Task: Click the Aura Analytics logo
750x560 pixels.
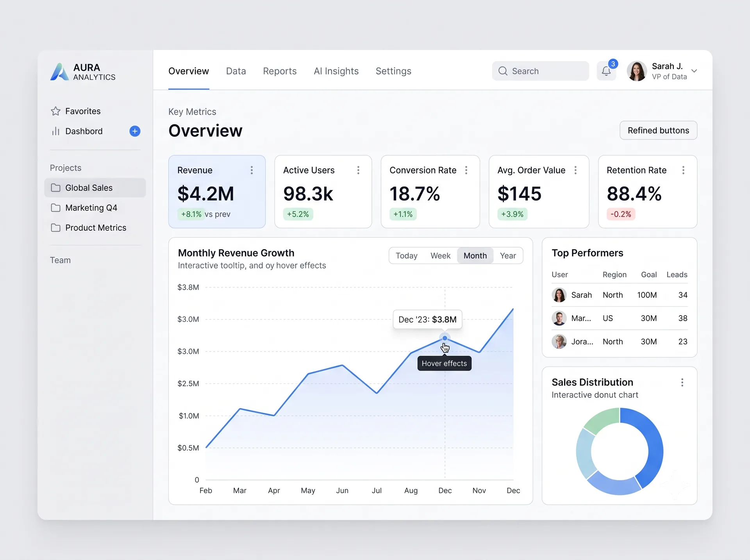Action: pos(83,72)
